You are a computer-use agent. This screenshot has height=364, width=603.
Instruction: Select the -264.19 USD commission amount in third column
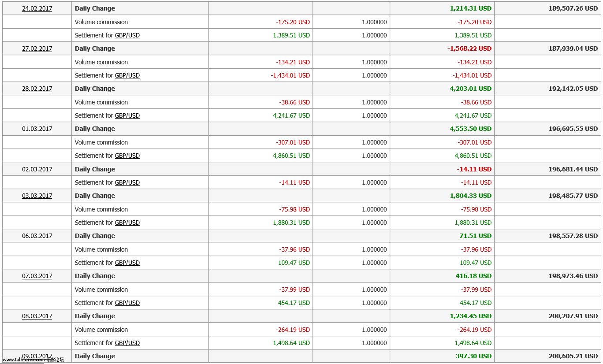coord(293,330)
